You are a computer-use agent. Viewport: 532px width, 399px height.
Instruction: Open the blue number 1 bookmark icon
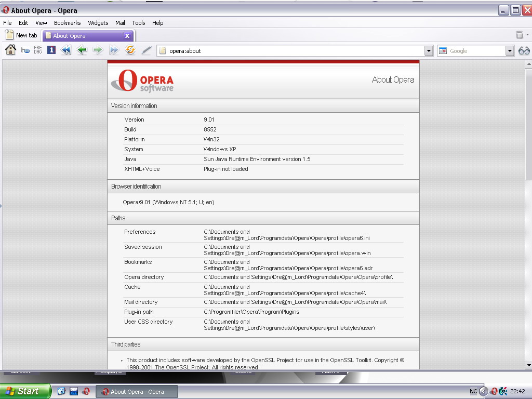[x=51, y=50]
